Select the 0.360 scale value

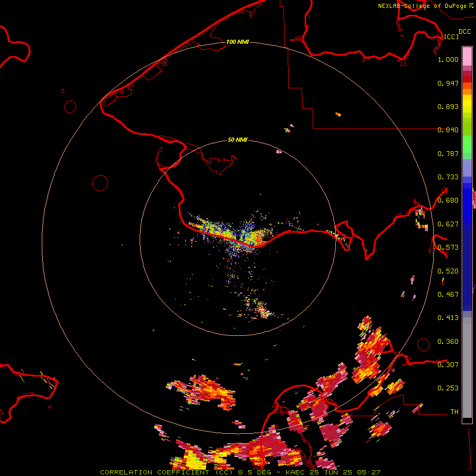(448, 342)
